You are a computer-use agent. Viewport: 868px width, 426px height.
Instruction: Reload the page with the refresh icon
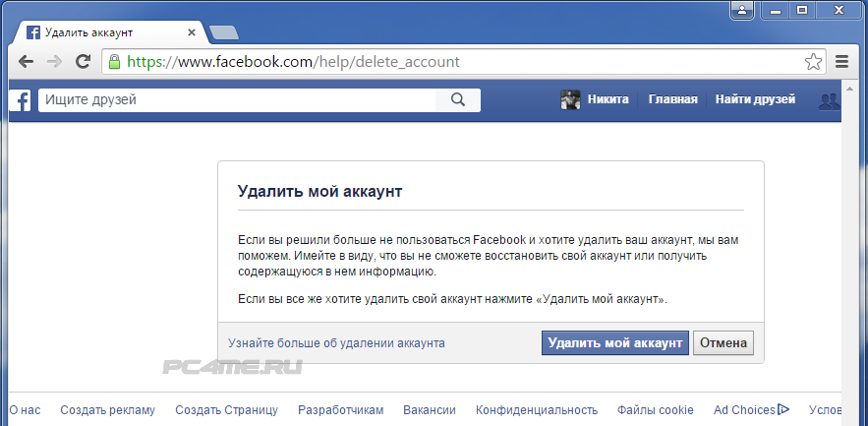click(x=83, y=62)
